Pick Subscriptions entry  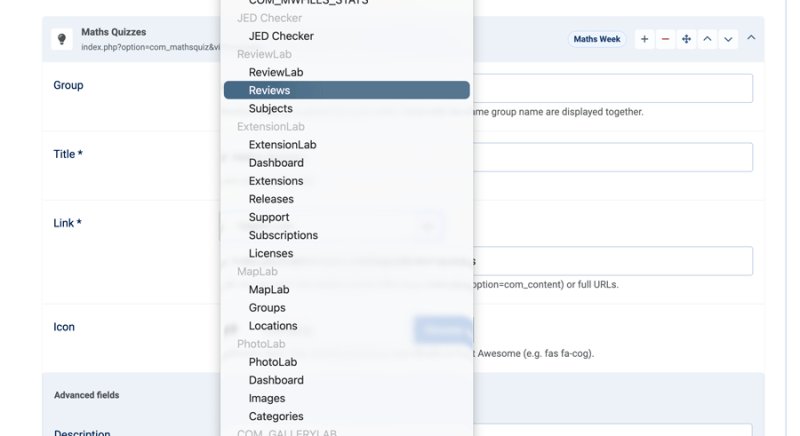pos(346,235)
